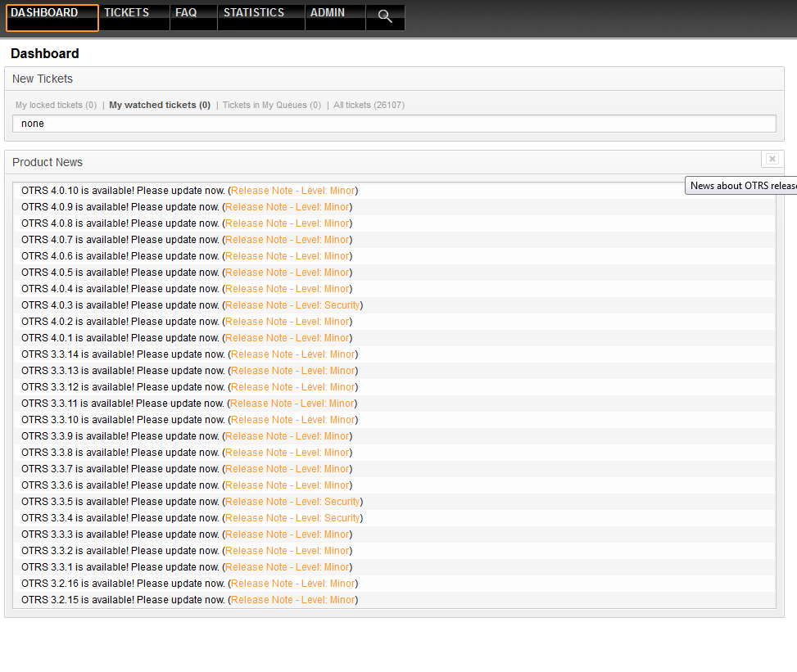
Task: Open release note for OTRS 4.0.9
Action: (x=288, y=207)
